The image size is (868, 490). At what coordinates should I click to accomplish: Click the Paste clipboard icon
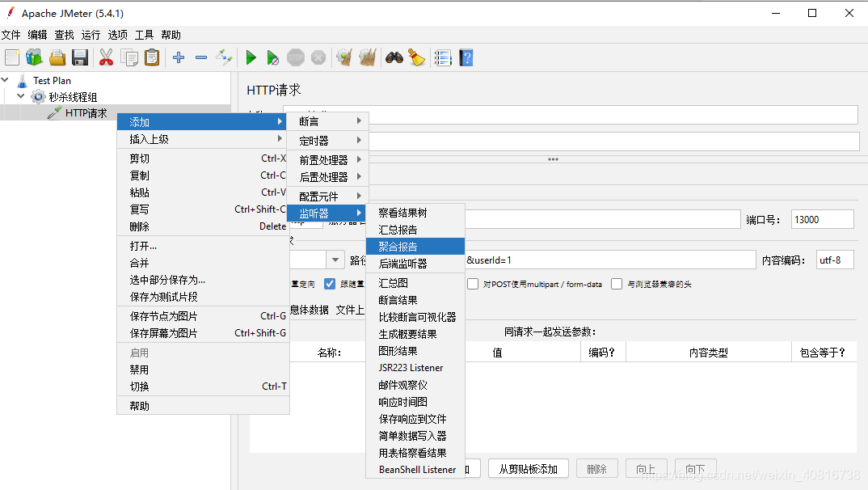coord(152,57)
